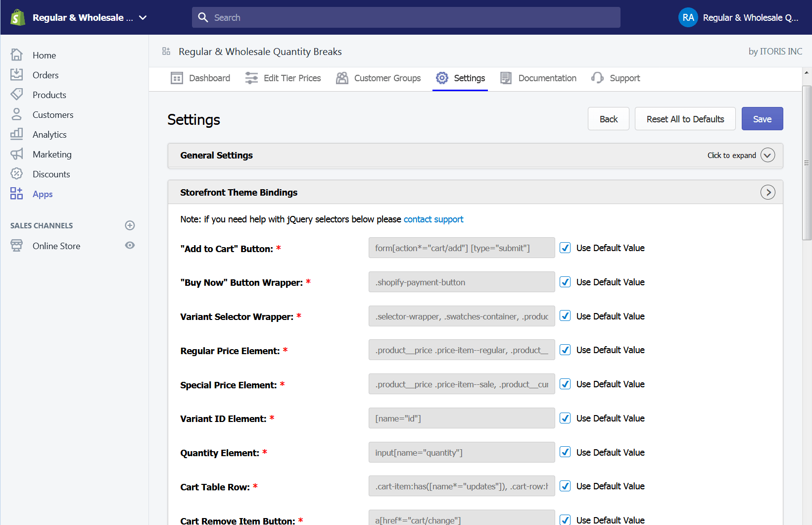
Task: Toggle default value for Add to Cart Button
Action: click(x=565, y=248)
